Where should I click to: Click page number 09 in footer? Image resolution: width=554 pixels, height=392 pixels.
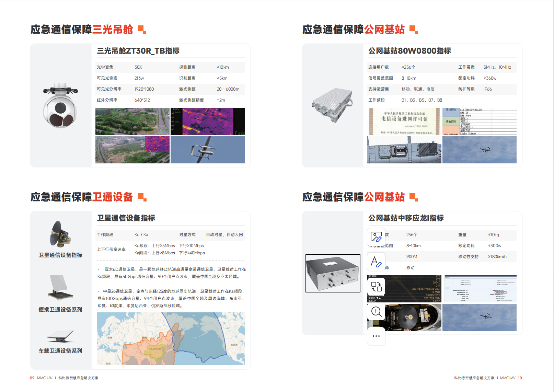coord(32,378)
